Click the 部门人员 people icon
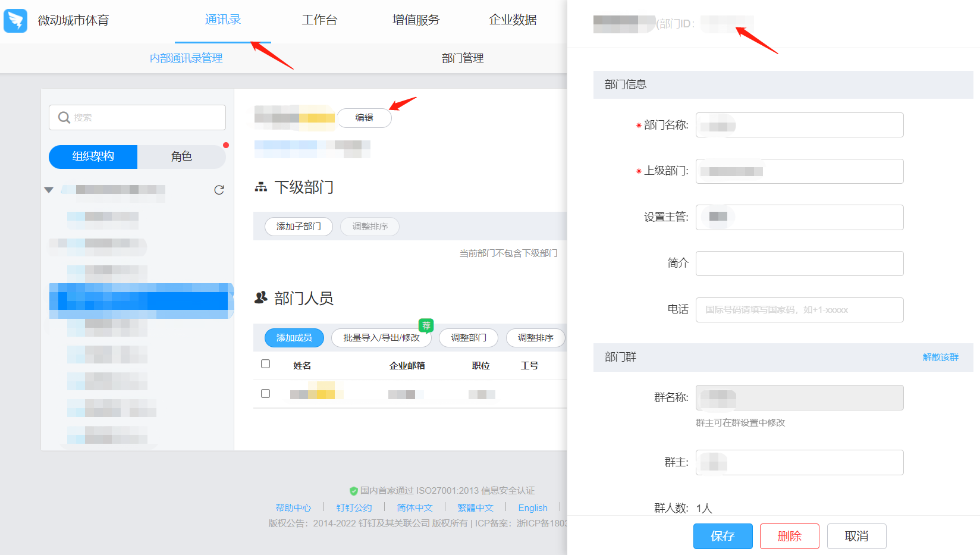 pos(260,297)
